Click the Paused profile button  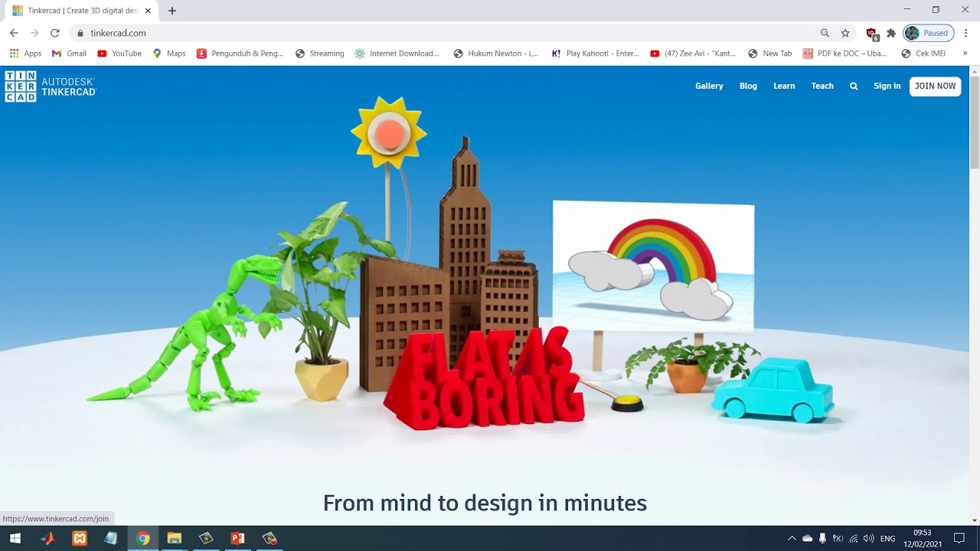click(929, 33)
